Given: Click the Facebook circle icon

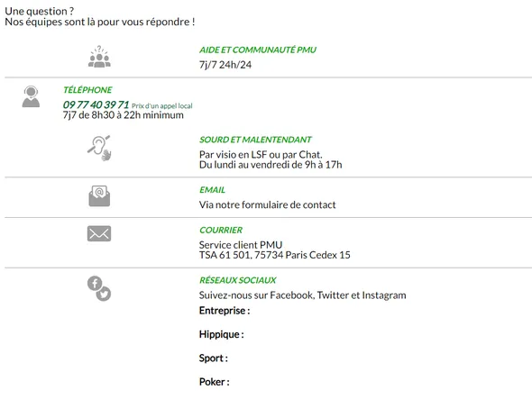Looking at the screenshot, I should point(95,283).
